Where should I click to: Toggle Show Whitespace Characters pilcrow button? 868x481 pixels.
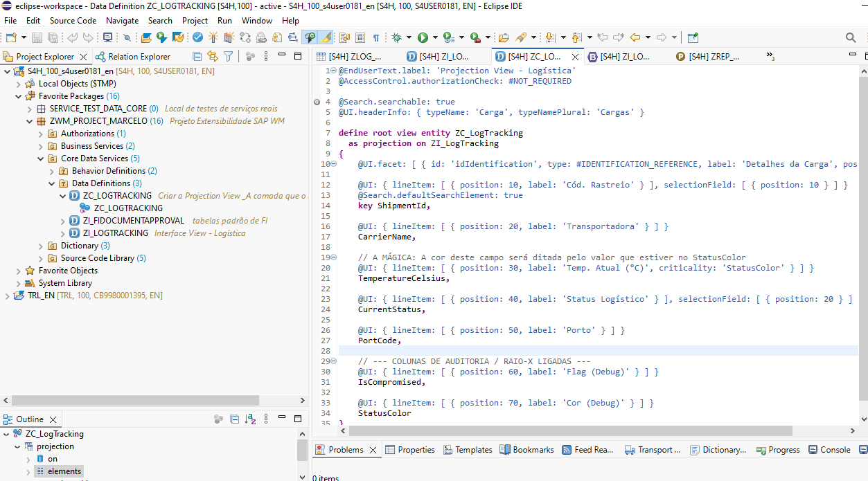coord(376,37)
